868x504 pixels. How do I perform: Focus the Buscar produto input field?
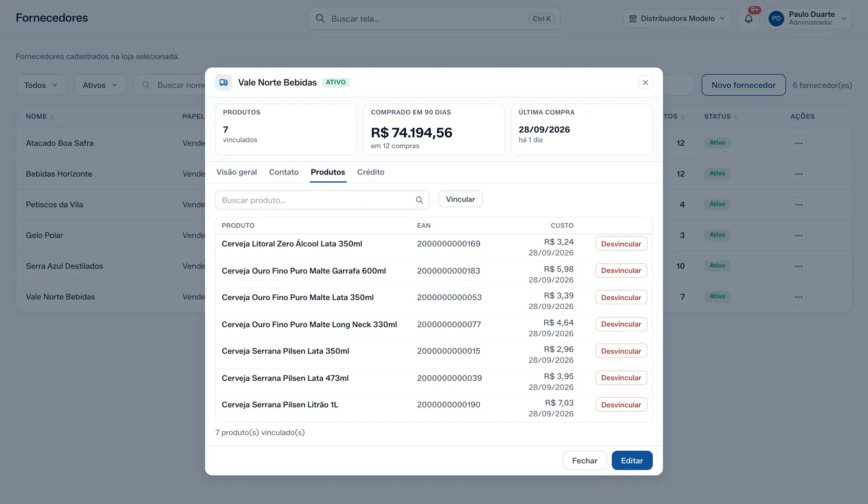322,200
